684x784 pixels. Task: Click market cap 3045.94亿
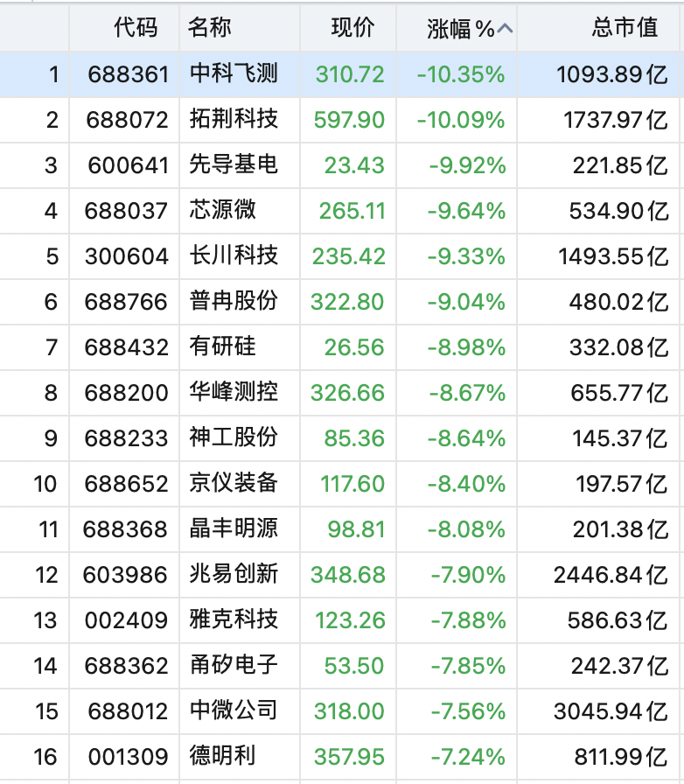pos(611,712)
